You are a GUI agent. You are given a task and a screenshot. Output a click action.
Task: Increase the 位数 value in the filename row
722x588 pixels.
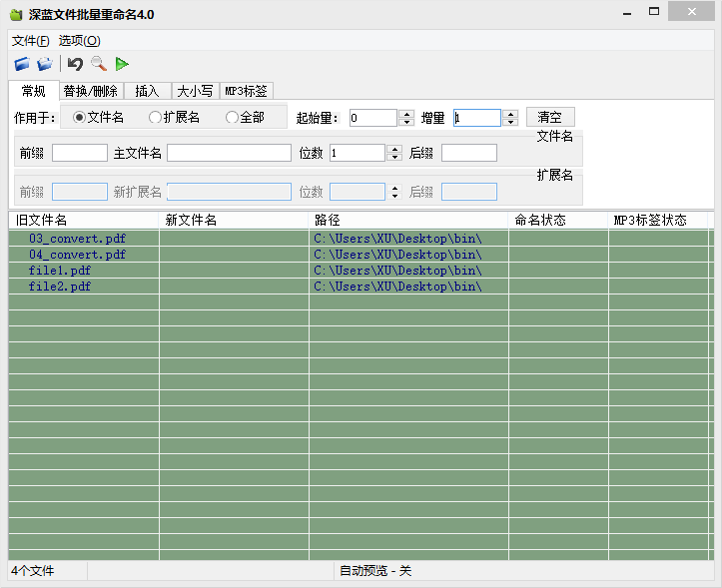(394, 149)
